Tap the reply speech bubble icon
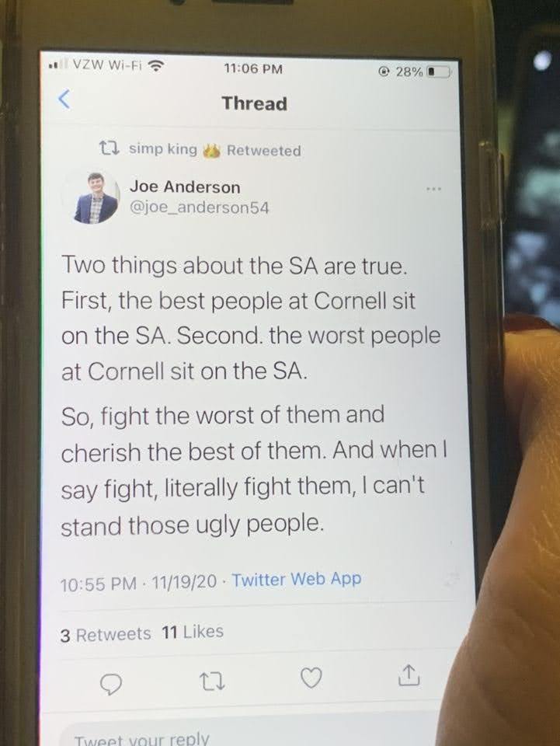 [x=111, y=684]
